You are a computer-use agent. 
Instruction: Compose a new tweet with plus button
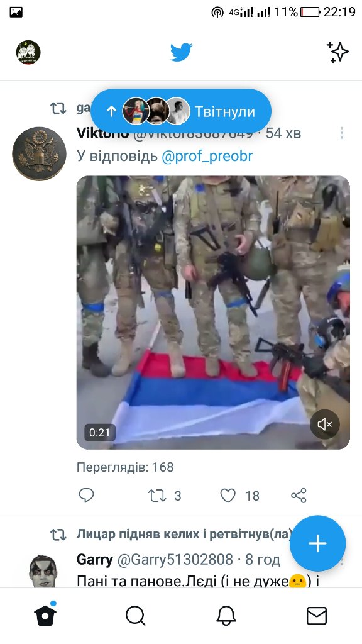coord(317,543)
